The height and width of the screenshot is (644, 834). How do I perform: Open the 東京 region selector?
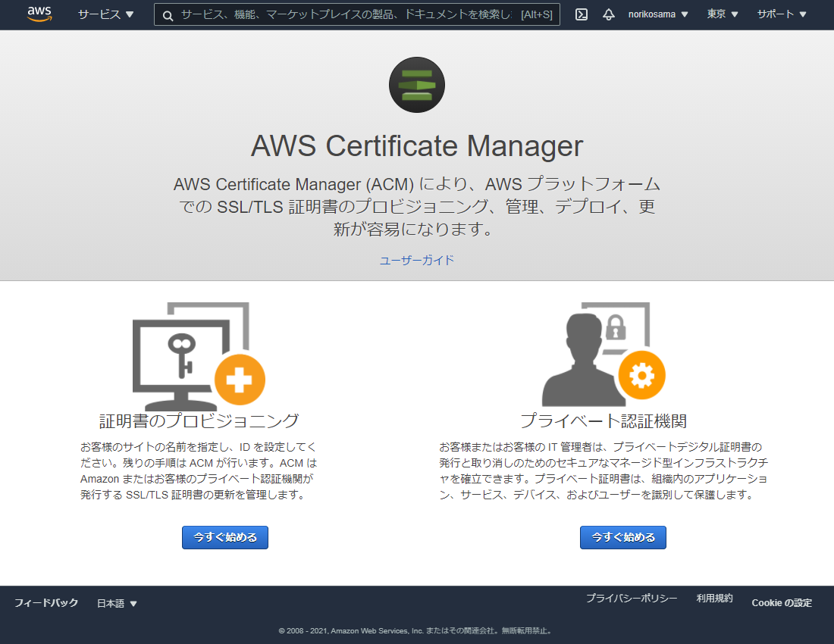(723, 14)
